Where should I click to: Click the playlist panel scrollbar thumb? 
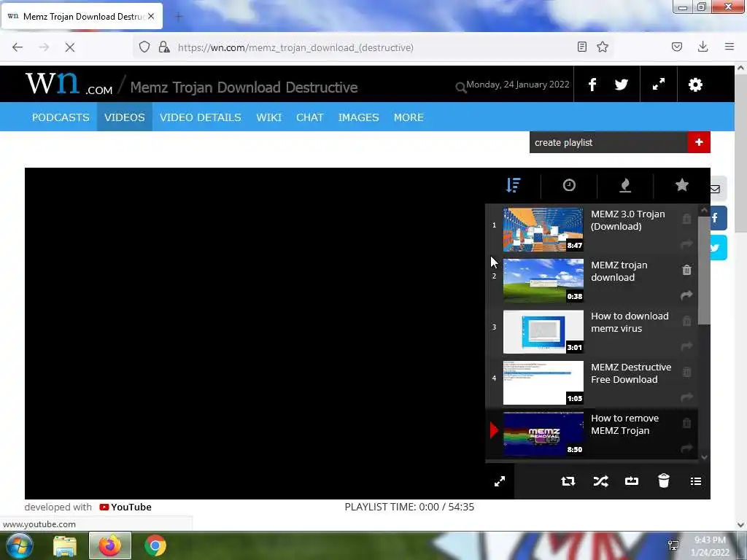tap(704, 271)
